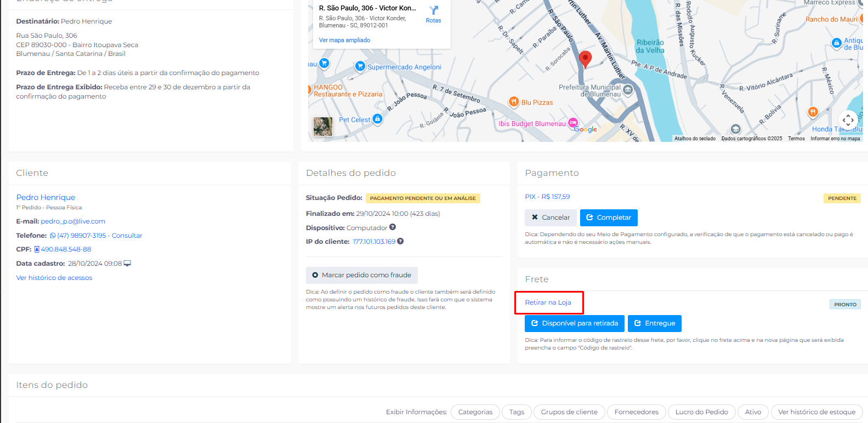Toggle the Fornecedores info pill
This screenshot has width=868, height=423.
pos(637,412)
